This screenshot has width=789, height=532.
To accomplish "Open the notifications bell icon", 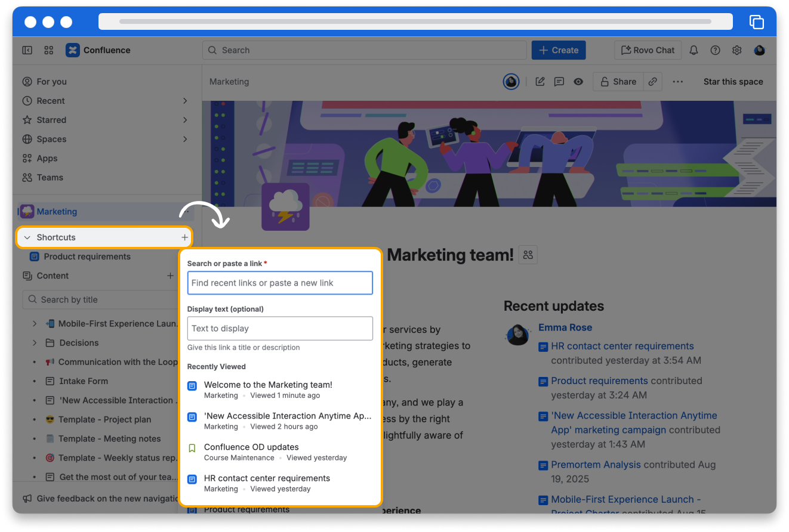I will point(694,51).
